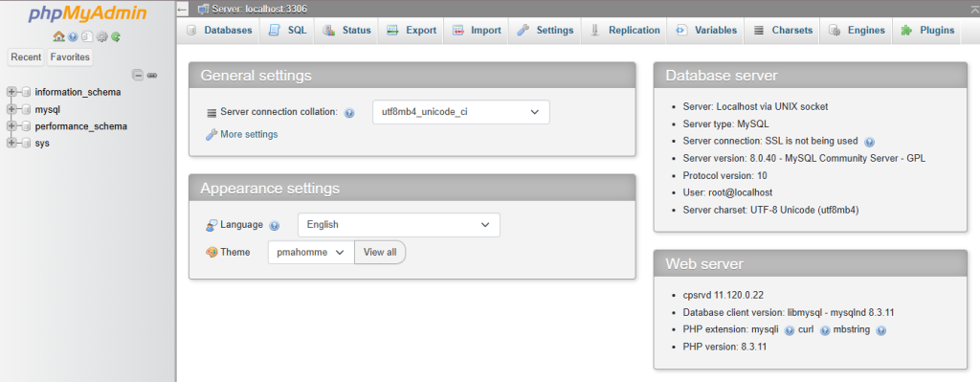Open the Replication tab
The width and height of the screenshot is (980, 382).
(x=625, y=30)
